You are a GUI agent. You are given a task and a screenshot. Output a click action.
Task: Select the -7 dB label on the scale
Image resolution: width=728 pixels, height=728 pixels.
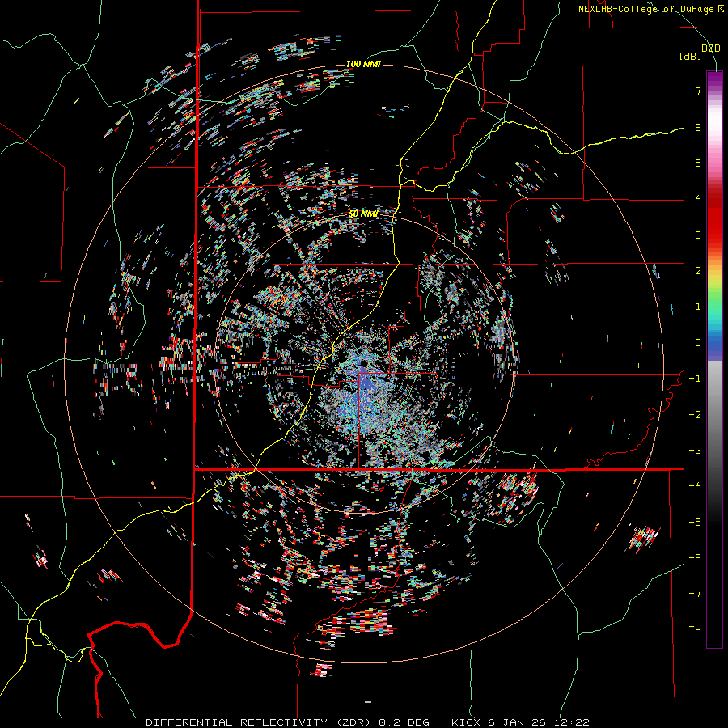[695, 594]
